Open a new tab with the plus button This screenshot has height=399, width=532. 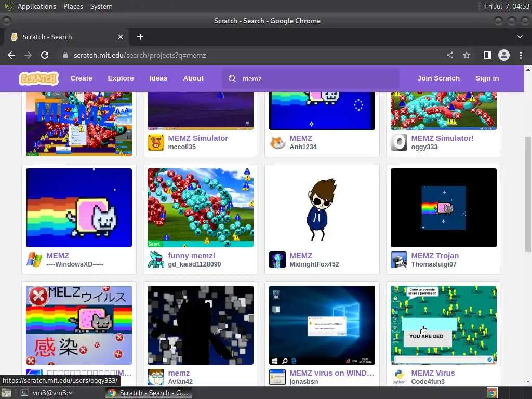[140, 37]
